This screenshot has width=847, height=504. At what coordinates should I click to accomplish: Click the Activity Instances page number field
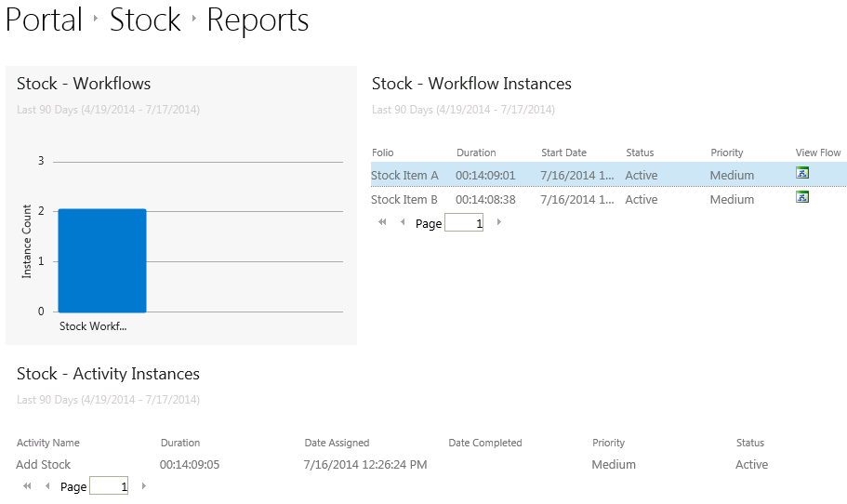click(x=109, y=486)
